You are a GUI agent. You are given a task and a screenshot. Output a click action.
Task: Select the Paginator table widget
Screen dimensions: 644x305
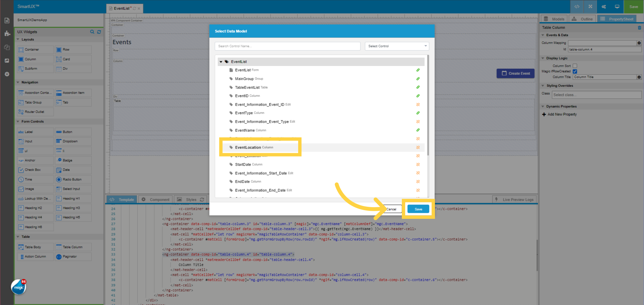pyautogui.click(x=73, y=256)
